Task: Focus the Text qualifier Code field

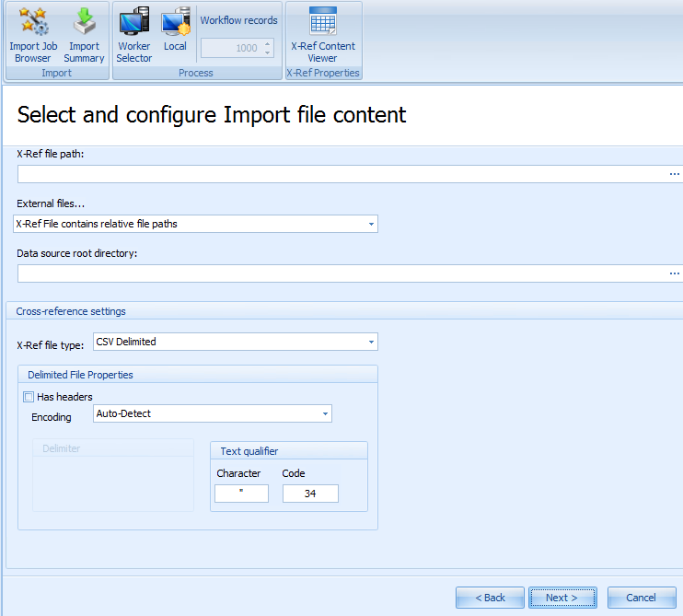Action: (310, 494)
